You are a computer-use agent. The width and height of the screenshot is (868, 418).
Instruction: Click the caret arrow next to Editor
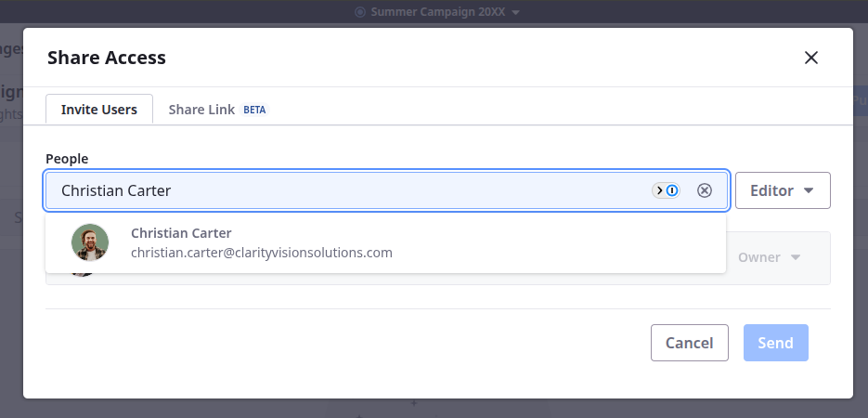tap(809, 190)
